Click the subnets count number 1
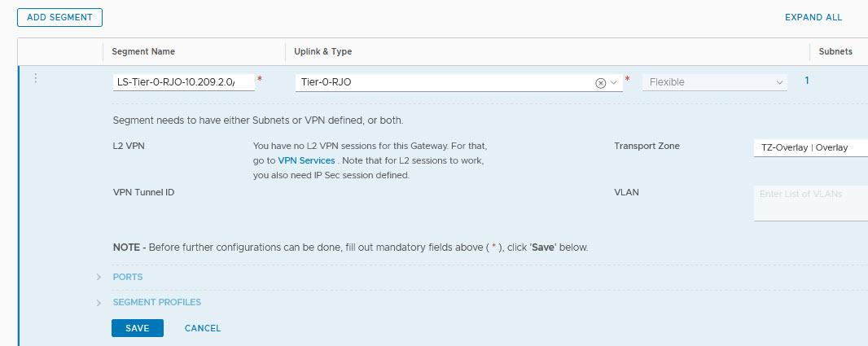Screen dimensions: 868x346 click(x=807, y=81)
